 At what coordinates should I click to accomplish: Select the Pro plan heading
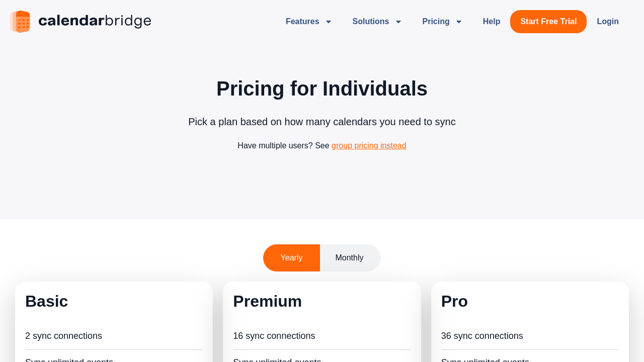point(454,301)
